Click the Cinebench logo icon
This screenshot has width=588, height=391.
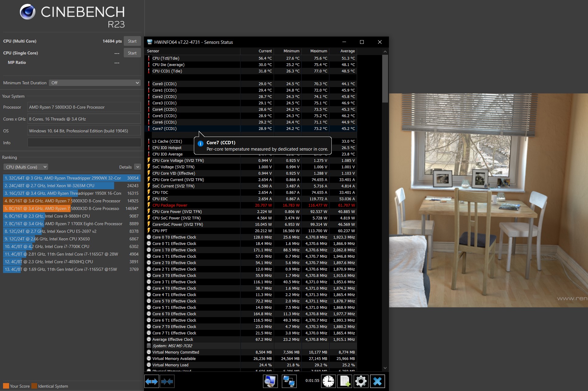click(x=28, y=12)
